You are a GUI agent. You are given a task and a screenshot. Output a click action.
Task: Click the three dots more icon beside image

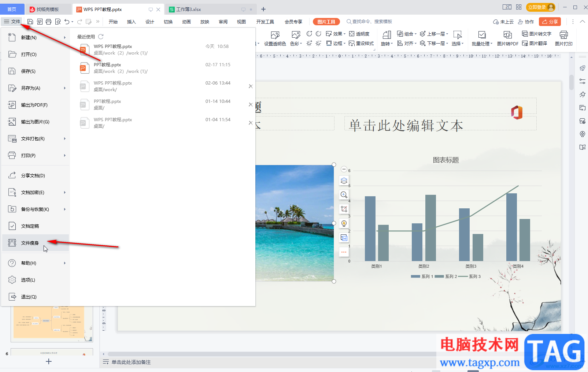pos(344,252)
